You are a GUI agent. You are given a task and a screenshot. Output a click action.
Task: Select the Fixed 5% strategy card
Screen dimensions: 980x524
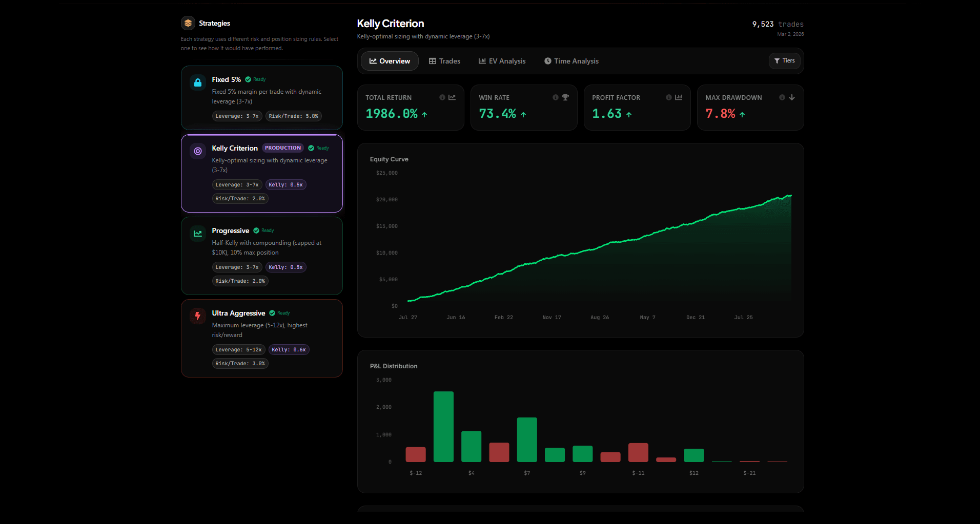pos(261,97)
